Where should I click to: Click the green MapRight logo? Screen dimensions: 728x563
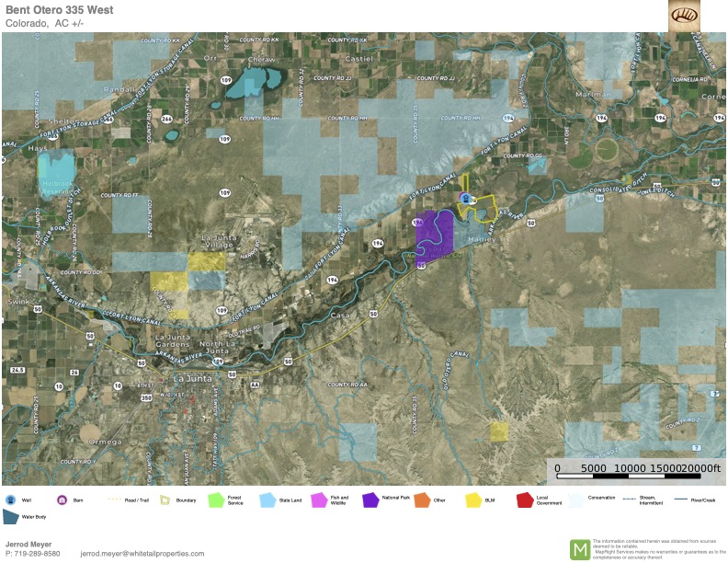click(580, 548)
